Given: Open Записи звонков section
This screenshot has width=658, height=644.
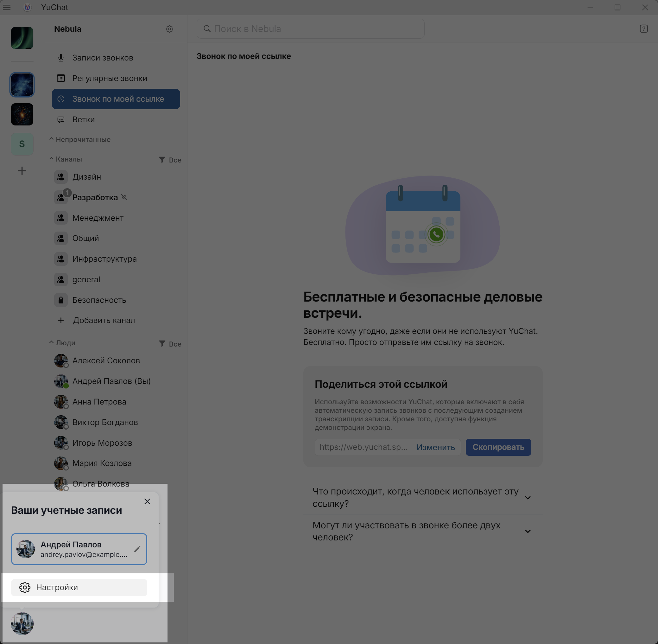Looking at the screenshot, I should [x=116, y=58].
